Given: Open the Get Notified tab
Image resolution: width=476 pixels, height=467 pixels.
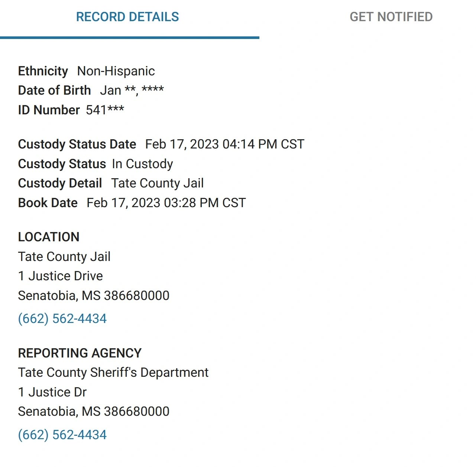Looking at the screenshot, I should click(x=391, y=17).
